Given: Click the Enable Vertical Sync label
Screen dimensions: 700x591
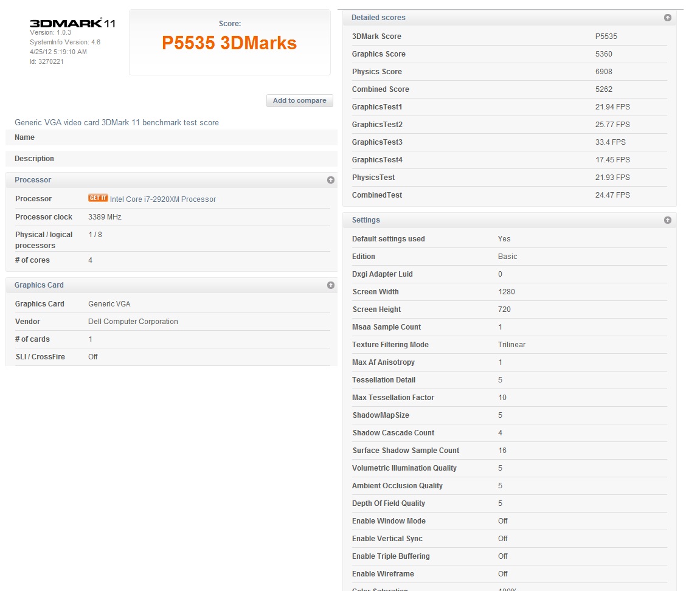Looking at the screenshot, I should [x=387, y=539].
